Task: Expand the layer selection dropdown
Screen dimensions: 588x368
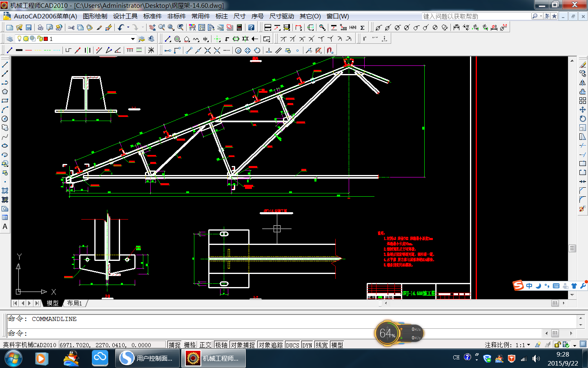Action: pyautogui.click(x=133, y=39)
